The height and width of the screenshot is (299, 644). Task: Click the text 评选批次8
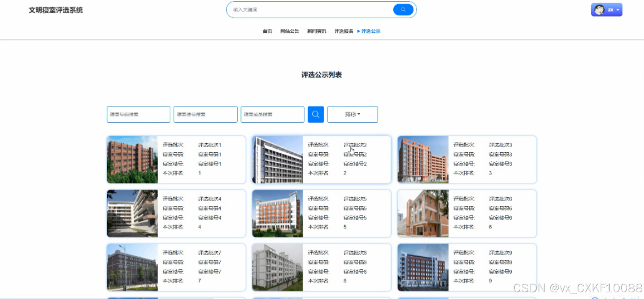355,253
